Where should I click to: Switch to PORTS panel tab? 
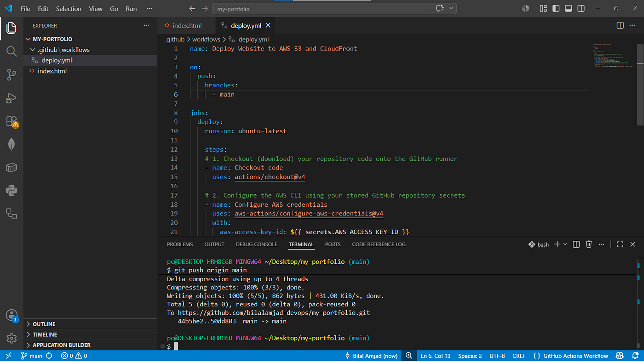333,244
